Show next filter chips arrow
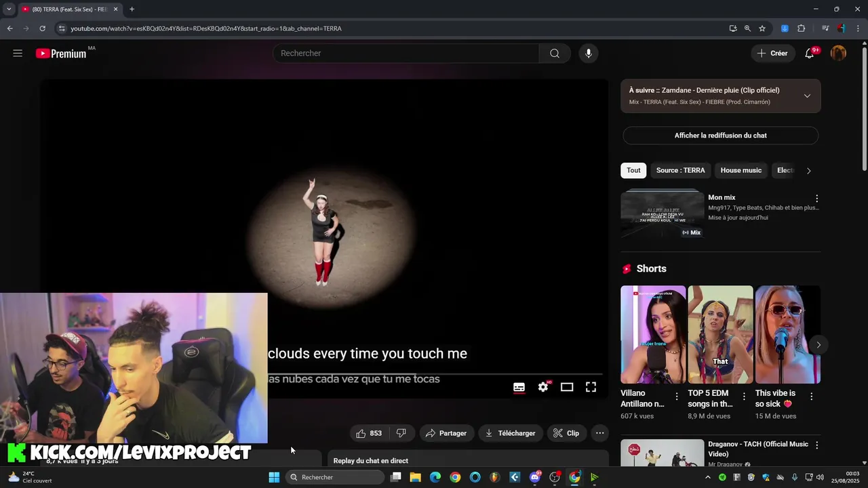Image resolution: width=868 pixels, height=488 pixels. pos(808,171)
